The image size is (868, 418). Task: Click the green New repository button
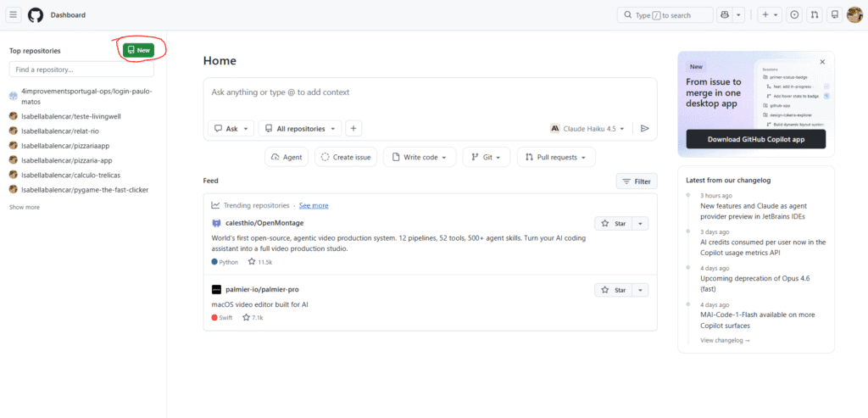click(139, 50)
